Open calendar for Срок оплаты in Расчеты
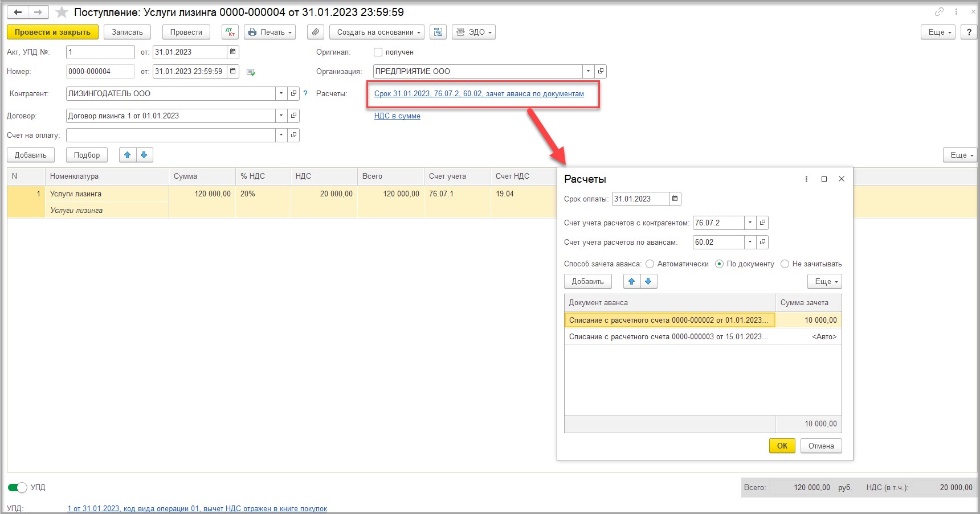 (675, 199)
